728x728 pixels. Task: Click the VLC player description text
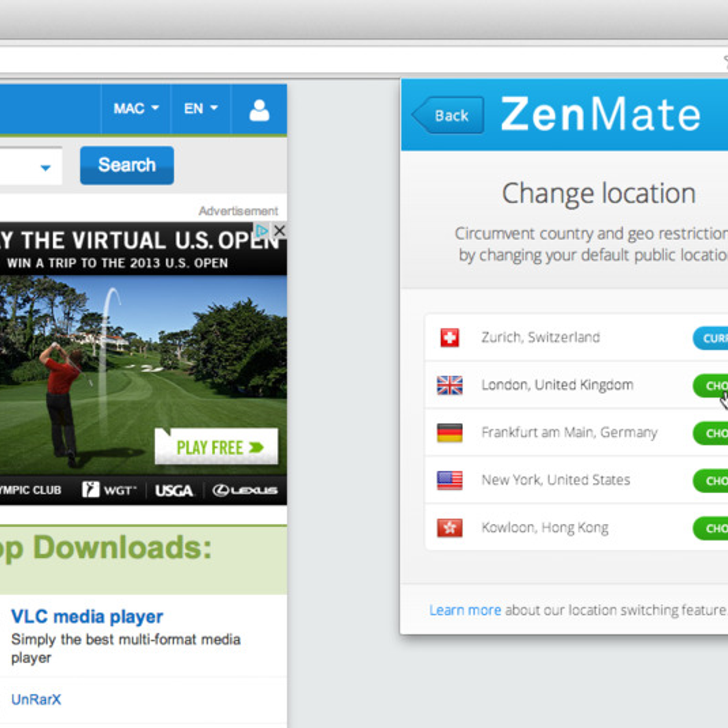pos(126,648)
